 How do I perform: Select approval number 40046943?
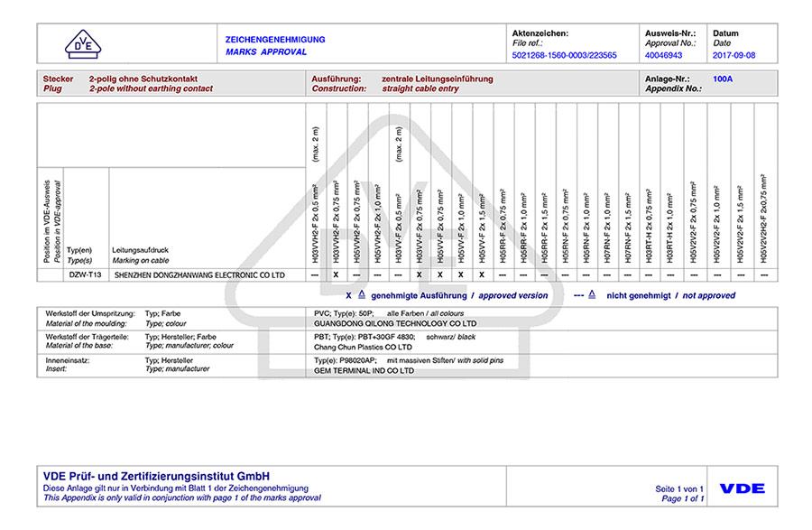click(664, 55)
